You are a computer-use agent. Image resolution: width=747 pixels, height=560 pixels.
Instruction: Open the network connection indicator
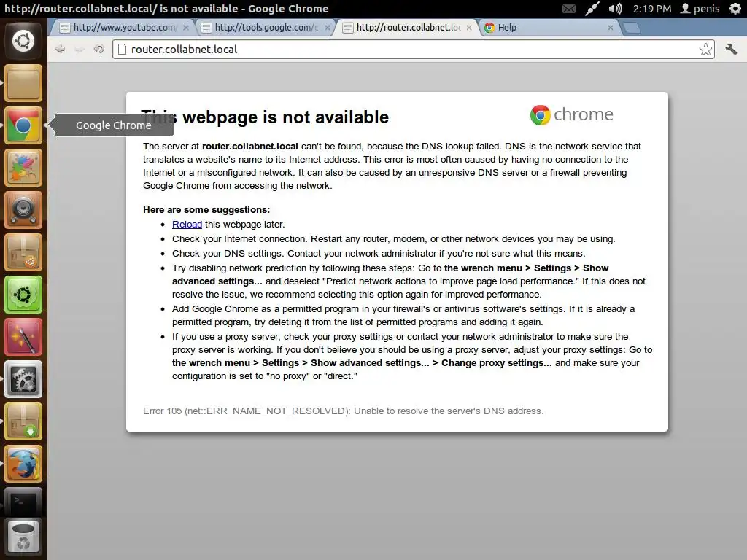point(592,9)
